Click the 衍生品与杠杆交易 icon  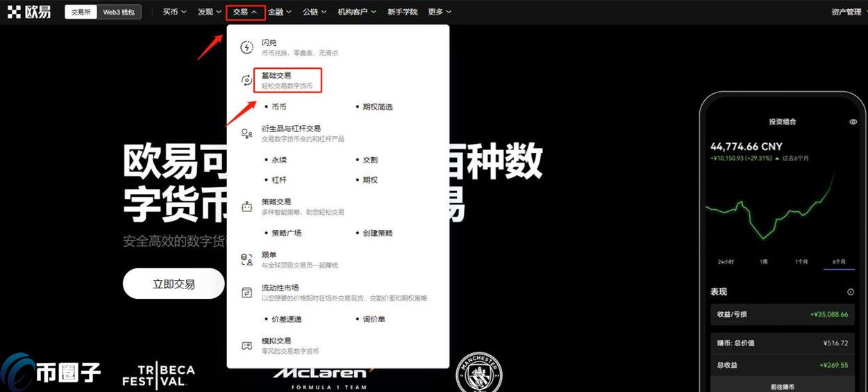[247, 133]
